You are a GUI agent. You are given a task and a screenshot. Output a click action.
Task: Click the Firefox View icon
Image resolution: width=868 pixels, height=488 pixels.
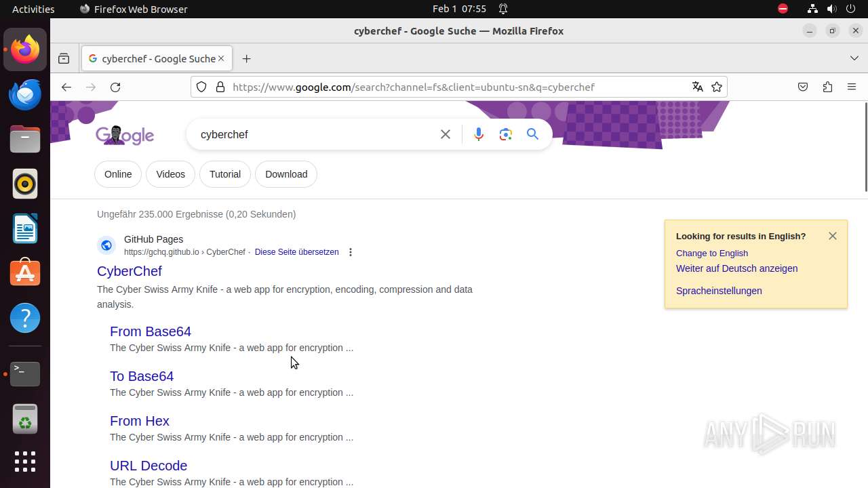pos(64,59)
